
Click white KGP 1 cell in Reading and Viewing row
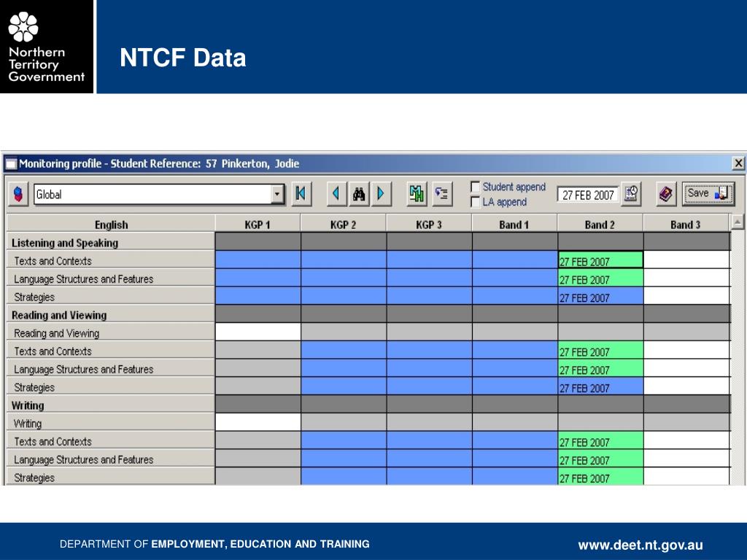(x=258, y=332)
